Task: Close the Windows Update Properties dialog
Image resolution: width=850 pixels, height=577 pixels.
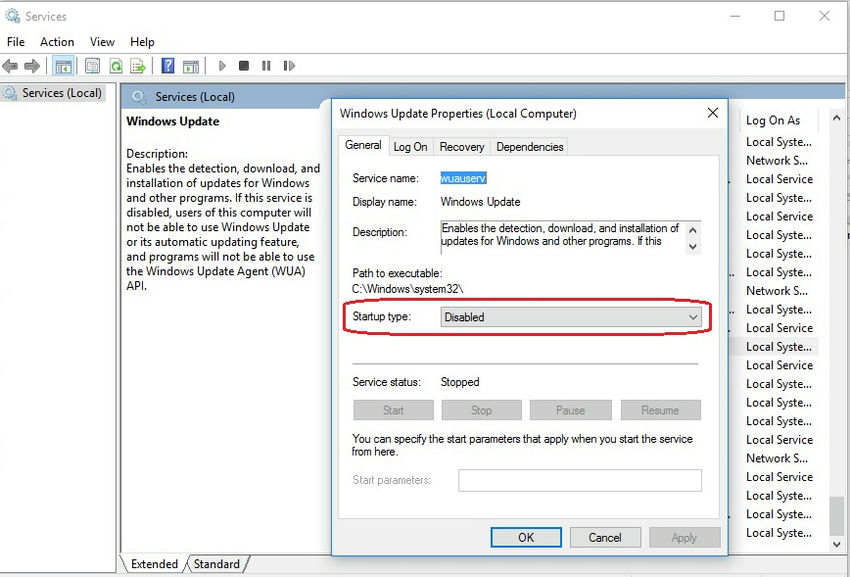Action: click(713, 113)
